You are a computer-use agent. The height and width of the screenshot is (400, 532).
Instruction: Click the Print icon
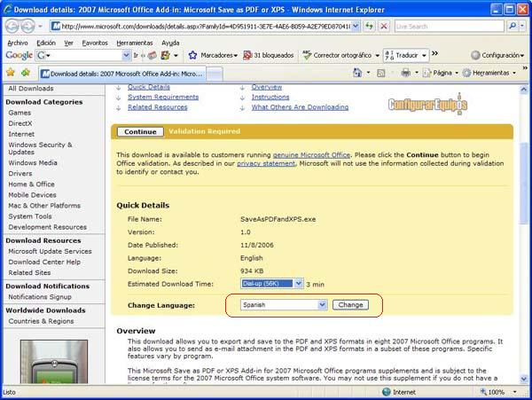[406, 73]
